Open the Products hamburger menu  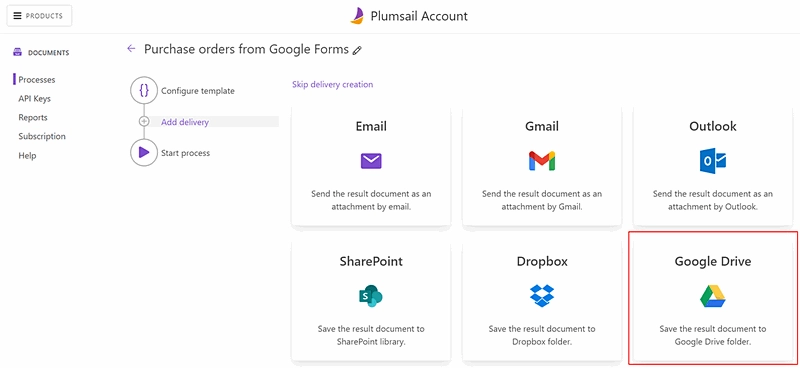(39, 16)
